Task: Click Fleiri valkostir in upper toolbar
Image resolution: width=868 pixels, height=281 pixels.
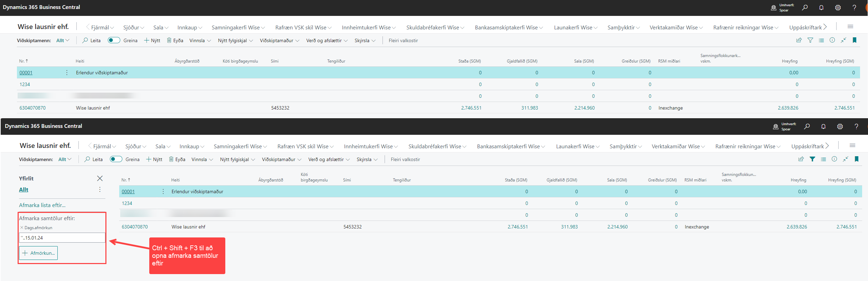Action: click(x=403, y=40)
